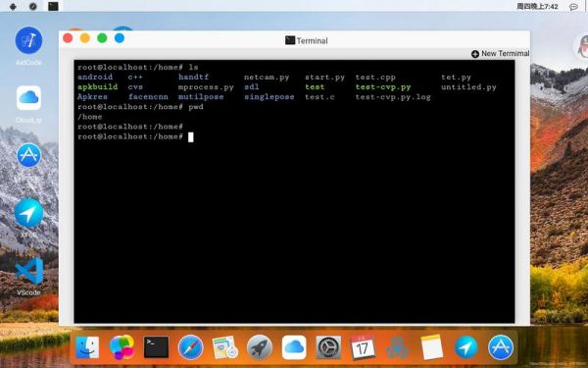Open the blue cubes dock icon
The image size is (588, 368).
397,347
